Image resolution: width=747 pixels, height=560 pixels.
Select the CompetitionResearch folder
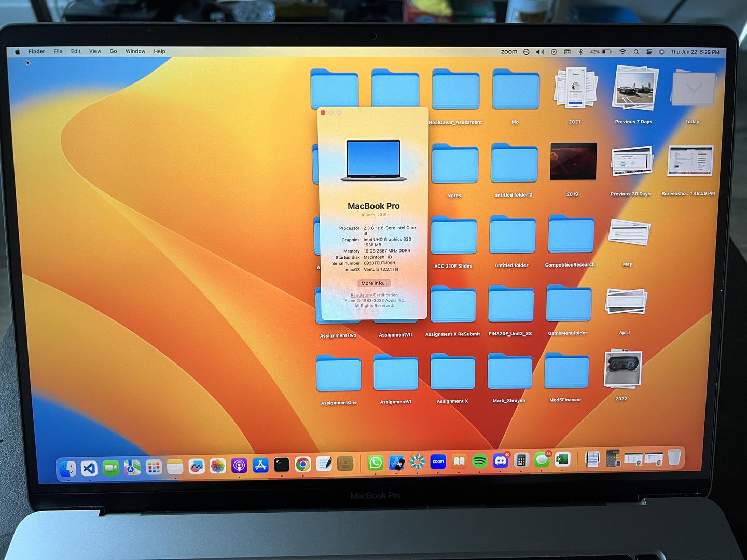571,236
